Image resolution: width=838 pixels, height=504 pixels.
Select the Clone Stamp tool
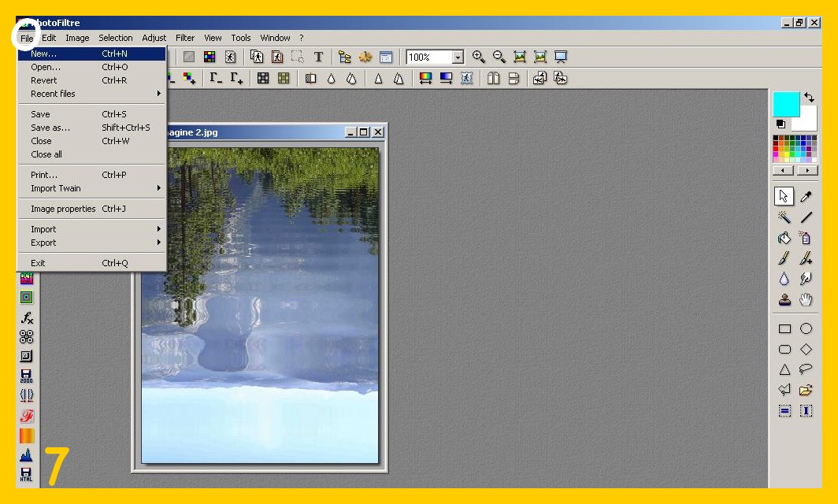click(x=784, y=299)
